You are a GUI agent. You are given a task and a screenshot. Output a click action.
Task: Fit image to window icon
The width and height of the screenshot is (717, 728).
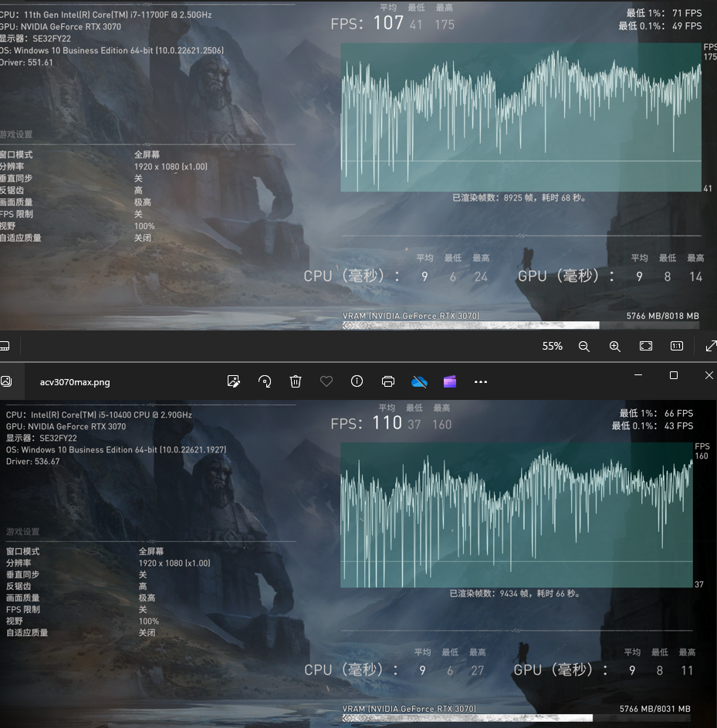646,346
